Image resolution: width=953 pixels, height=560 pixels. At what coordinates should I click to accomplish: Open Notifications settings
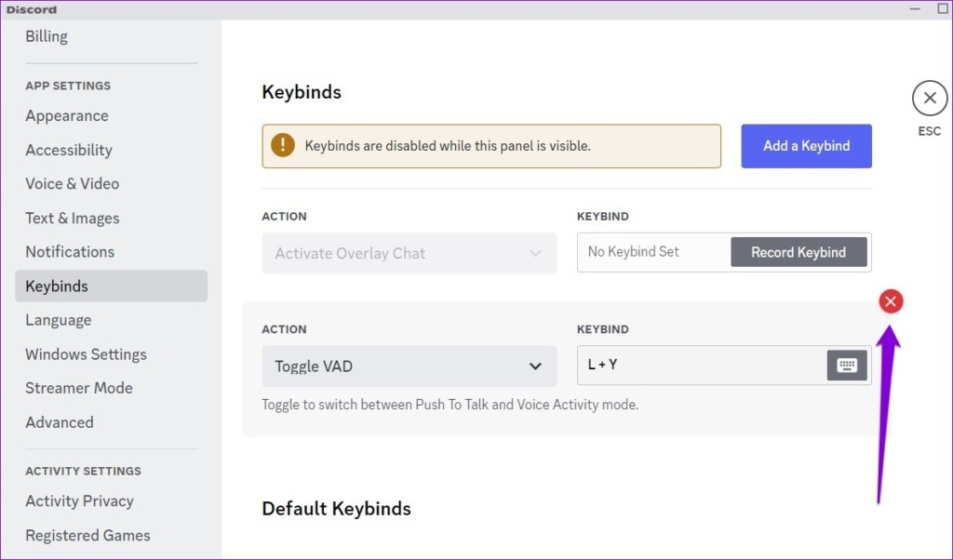click(x=70, y=251)
